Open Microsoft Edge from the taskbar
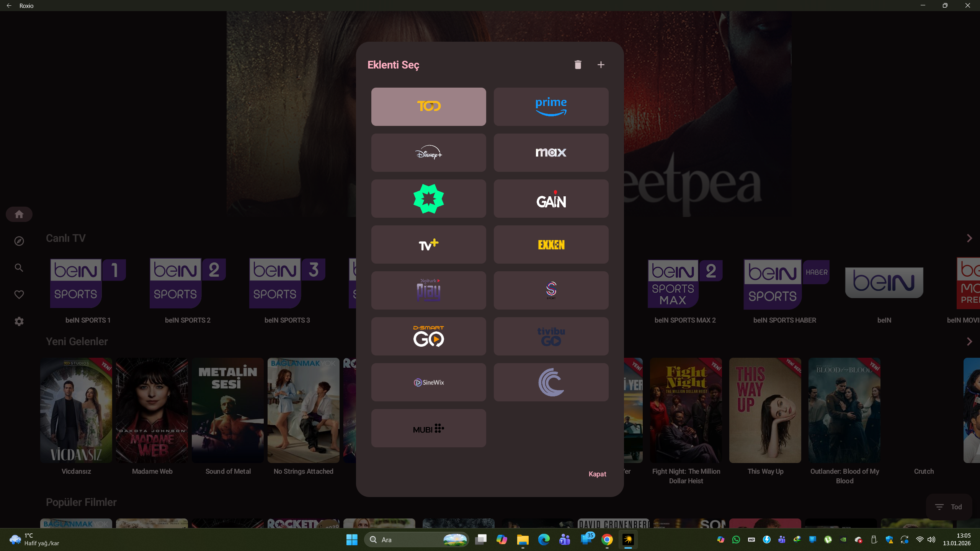Viewport: 980px width, 551px height. (544, 540)
